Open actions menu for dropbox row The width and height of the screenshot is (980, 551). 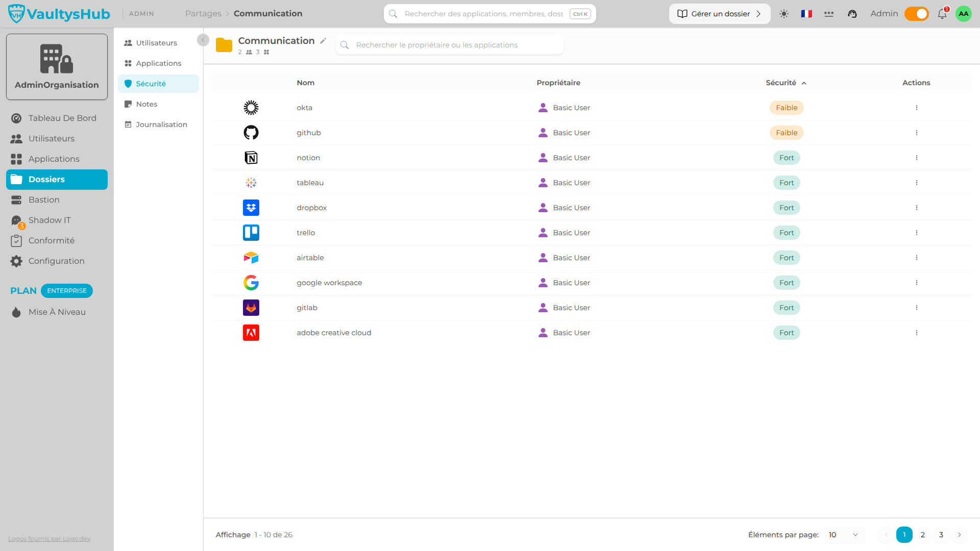[917, 208]
